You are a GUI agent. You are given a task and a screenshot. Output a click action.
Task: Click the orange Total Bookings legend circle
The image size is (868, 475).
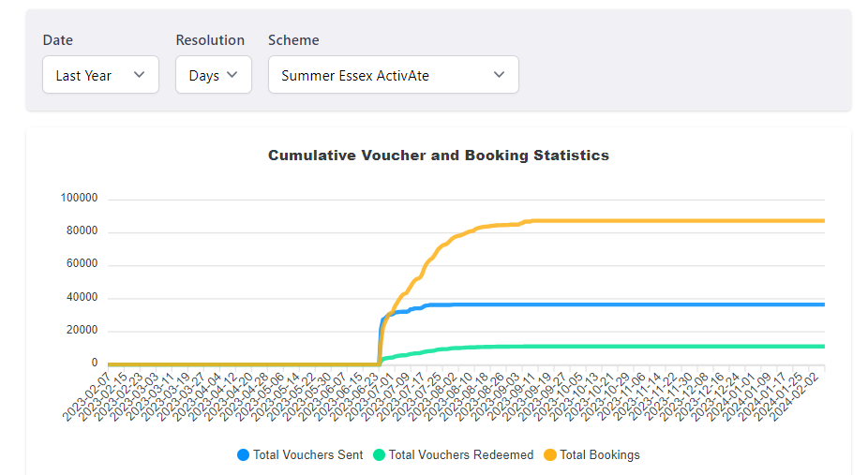[x=550, y=455]
